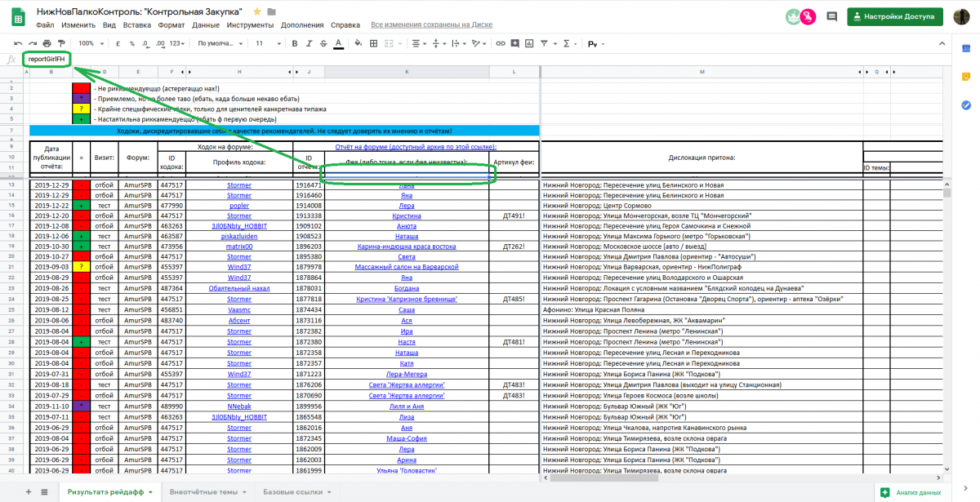The height and width of the screenshot is (502, 980).
Task: Click the name box showing reportGirlFH
Action: tap(46, 60)
